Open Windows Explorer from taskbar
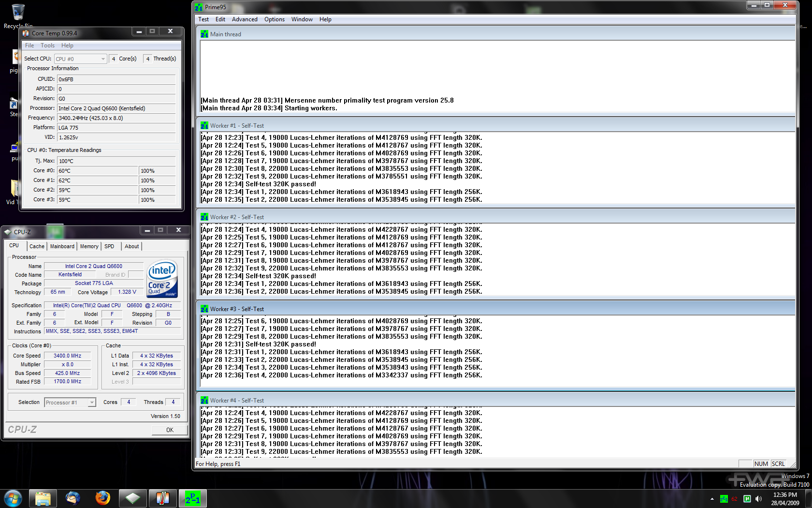 coord(43,498)
